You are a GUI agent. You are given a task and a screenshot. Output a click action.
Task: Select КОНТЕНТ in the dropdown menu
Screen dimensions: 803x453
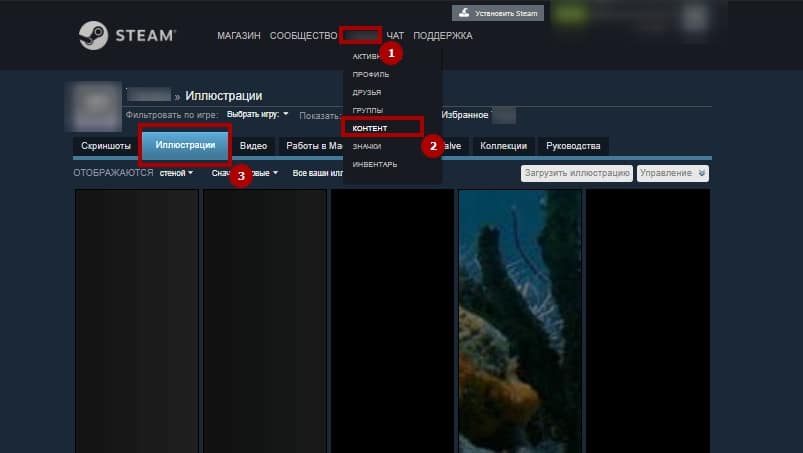coord(370,128)
